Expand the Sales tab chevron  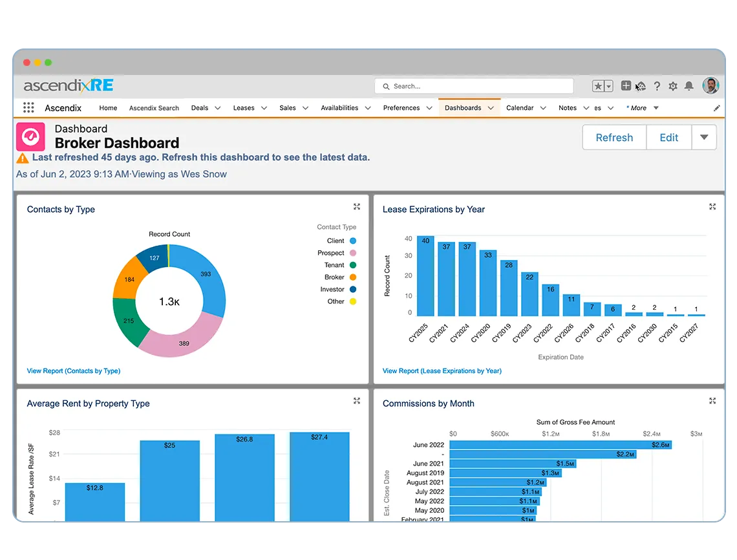(x=306, y=108)
